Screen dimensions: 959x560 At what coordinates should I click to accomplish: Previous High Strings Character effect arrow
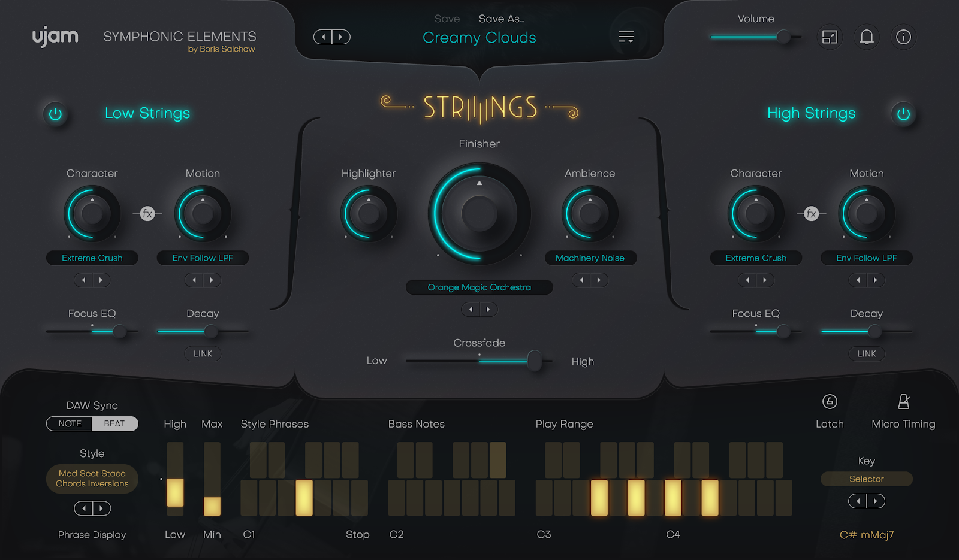tap(747, 280)
